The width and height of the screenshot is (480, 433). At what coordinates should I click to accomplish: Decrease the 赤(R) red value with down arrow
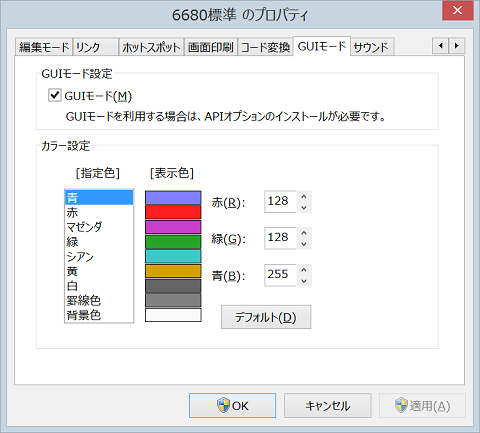pos(304,207)
